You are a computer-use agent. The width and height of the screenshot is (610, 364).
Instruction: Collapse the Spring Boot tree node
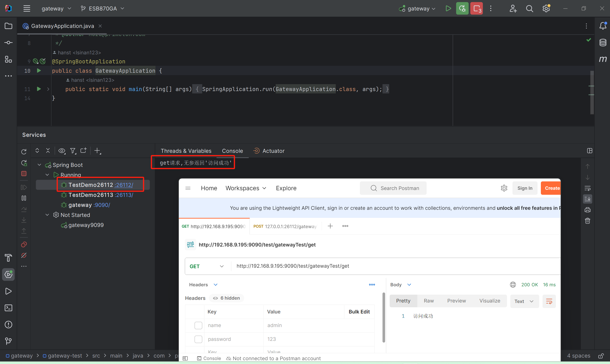pyautogui.click(x=39, y=165)
